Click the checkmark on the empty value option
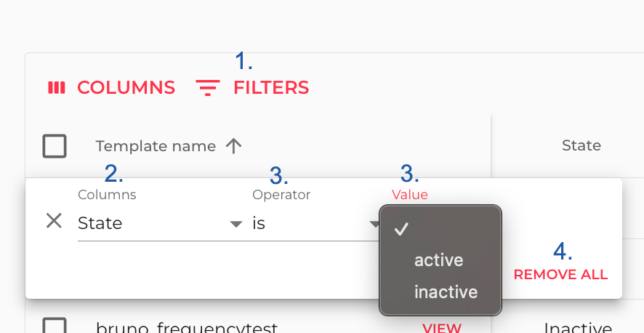 pos(401,229)
